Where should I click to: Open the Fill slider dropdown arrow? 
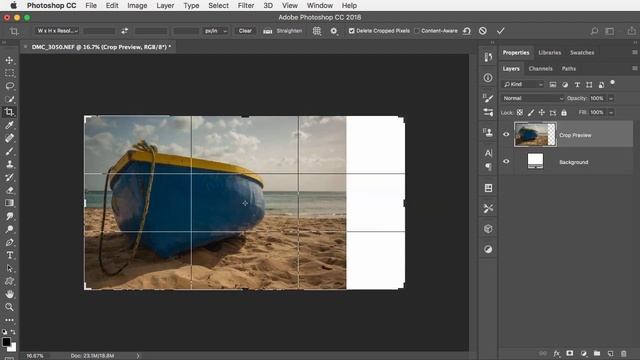tap(611, 113)
